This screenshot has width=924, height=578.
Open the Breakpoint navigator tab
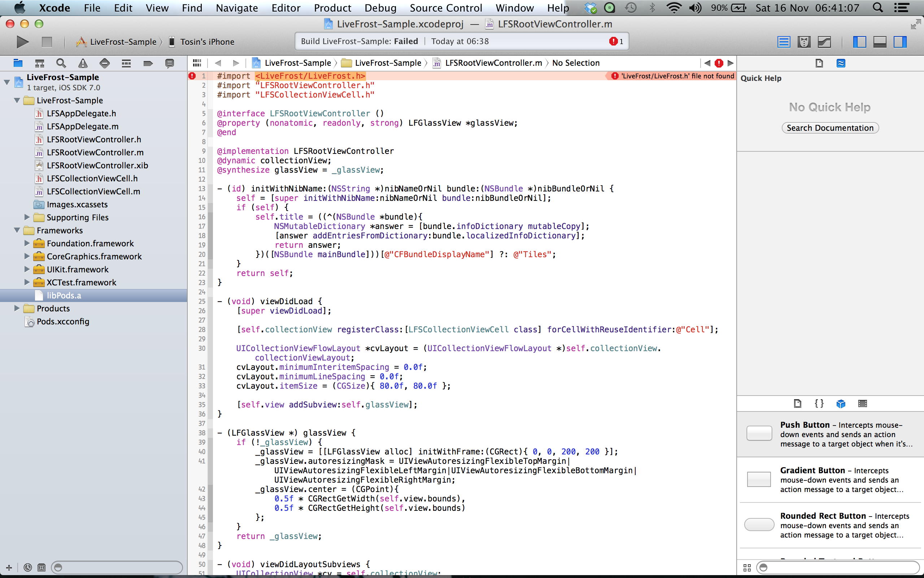click(148, 63)
